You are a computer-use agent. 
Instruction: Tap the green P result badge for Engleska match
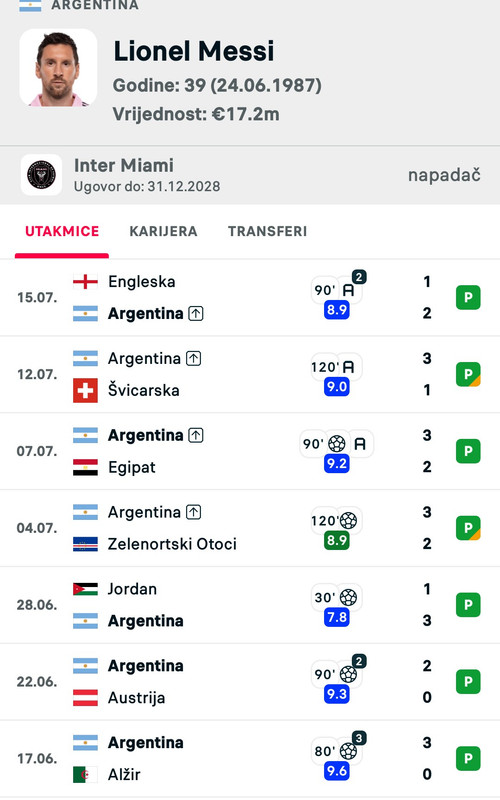click(x=468, y=297)
